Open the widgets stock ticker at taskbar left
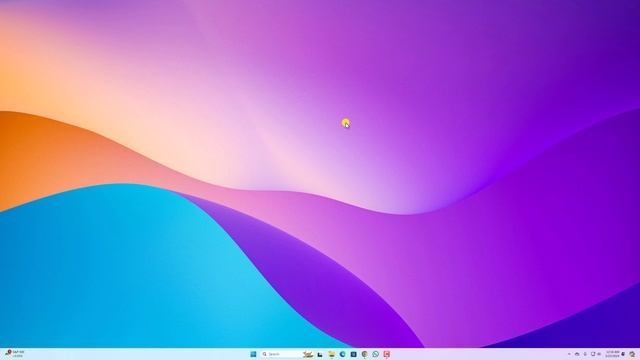The image size is (640, 360). click(14, 353)
